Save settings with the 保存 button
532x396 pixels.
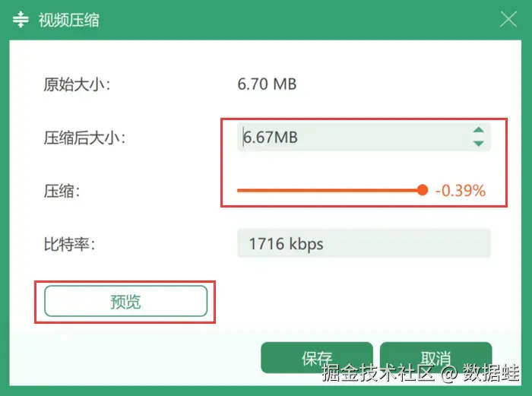coord(317,358)
